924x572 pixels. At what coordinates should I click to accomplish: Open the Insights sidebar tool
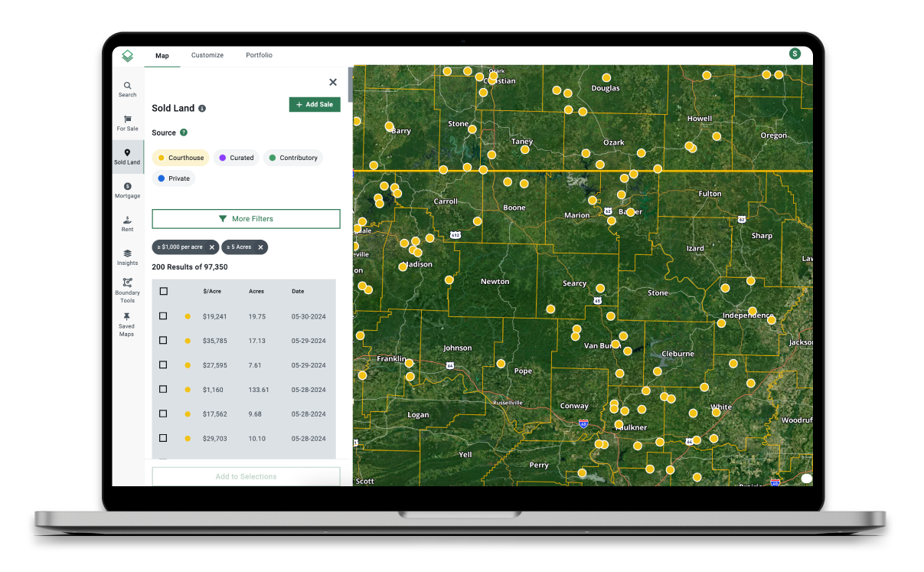click(127, 257)
